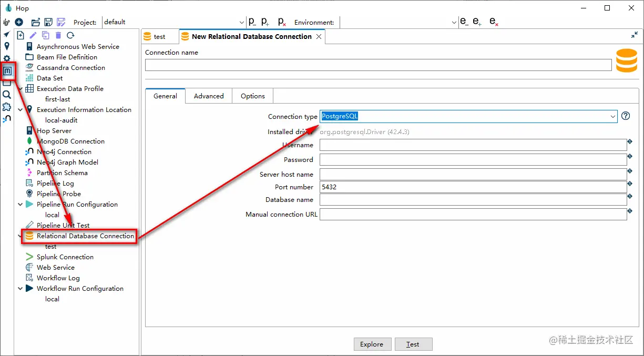The image size is (644, 356).
Task: Click the Save file icon
Action: tap(48, 22)
